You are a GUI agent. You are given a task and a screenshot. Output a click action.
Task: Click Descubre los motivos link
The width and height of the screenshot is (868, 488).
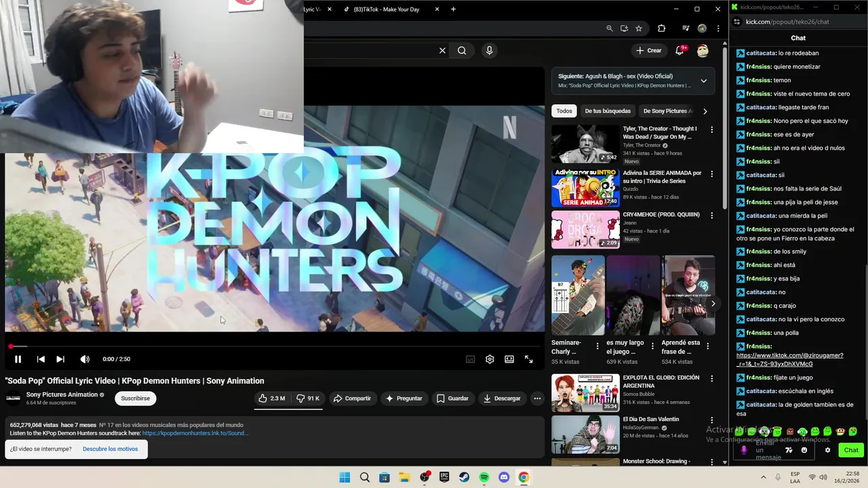point(110,449)
